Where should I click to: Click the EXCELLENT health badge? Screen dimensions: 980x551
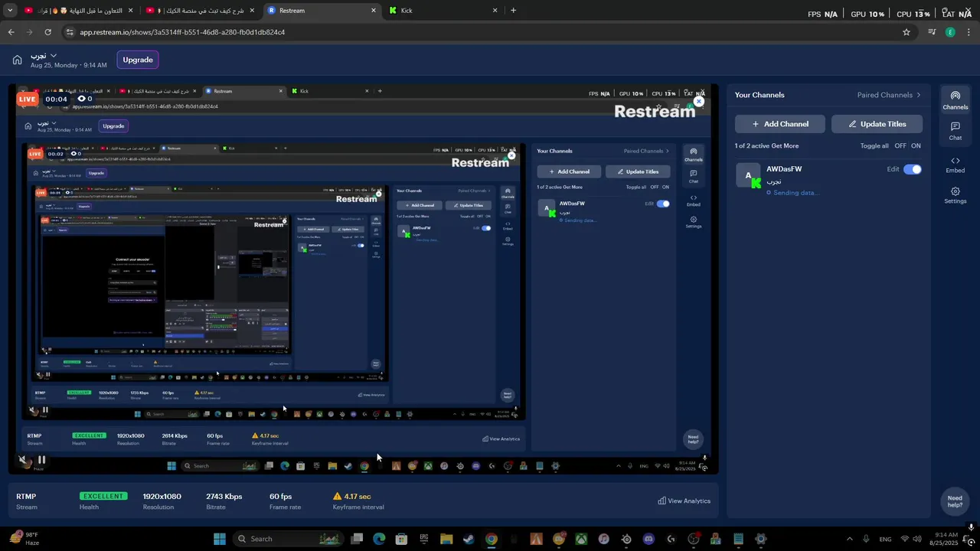[x=103, y=496]
